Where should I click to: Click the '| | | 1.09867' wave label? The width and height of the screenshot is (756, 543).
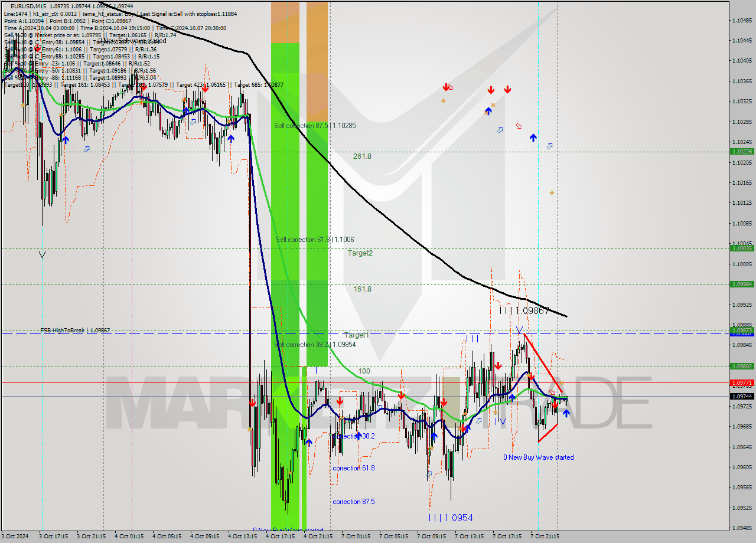[x=524, y=310]
